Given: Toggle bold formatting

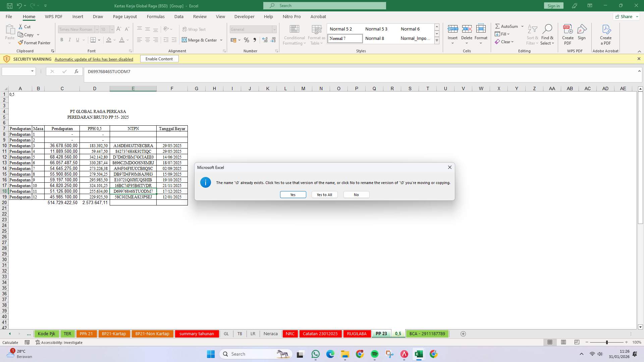Looking at the screenshot, I should [61, 40].
